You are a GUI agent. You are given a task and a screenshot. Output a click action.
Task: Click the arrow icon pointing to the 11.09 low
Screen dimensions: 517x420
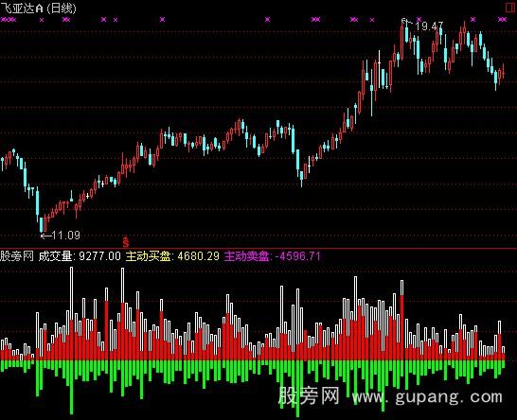click(45, 236)
